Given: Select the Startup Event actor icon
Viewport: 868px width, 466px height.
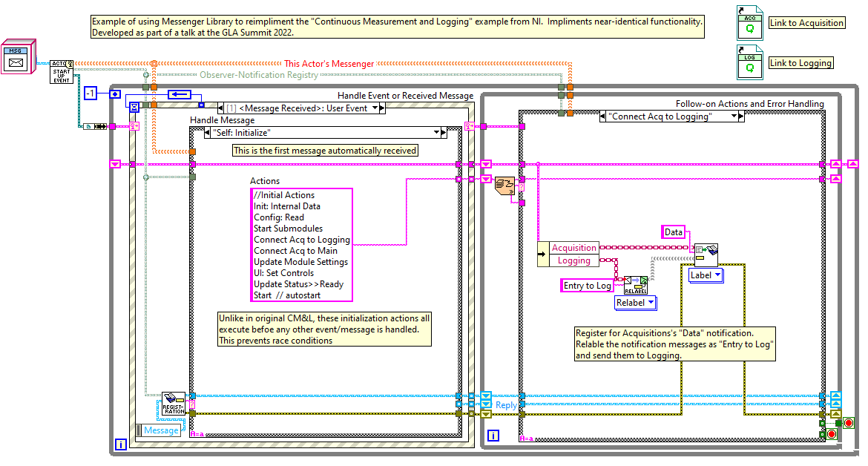Looking at the screenshot, I should (x=61, y=70).
